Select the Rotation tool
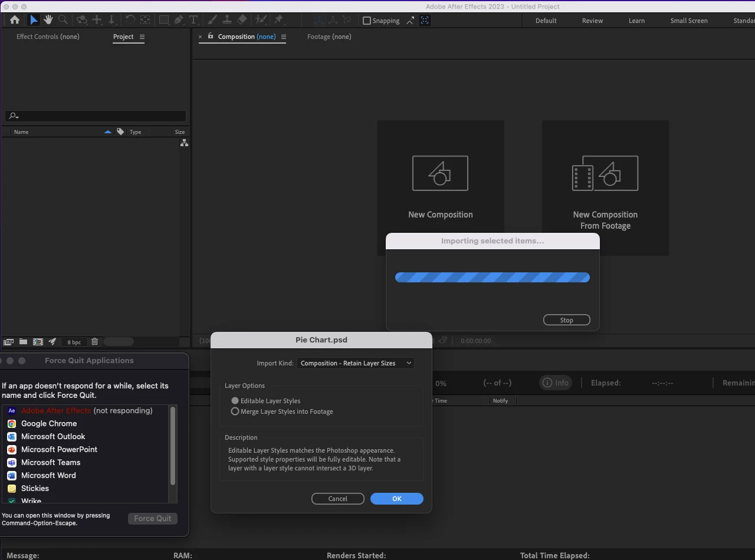The width and height of the screenshot is (755, 560). point(130,20)
